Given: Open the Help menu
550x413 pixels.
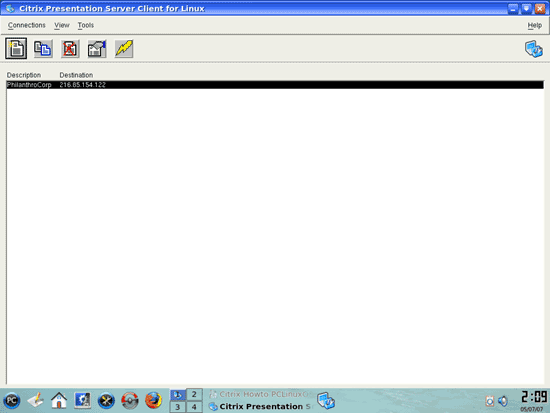Looking at the screenshot, I should [x=535, y=25].
